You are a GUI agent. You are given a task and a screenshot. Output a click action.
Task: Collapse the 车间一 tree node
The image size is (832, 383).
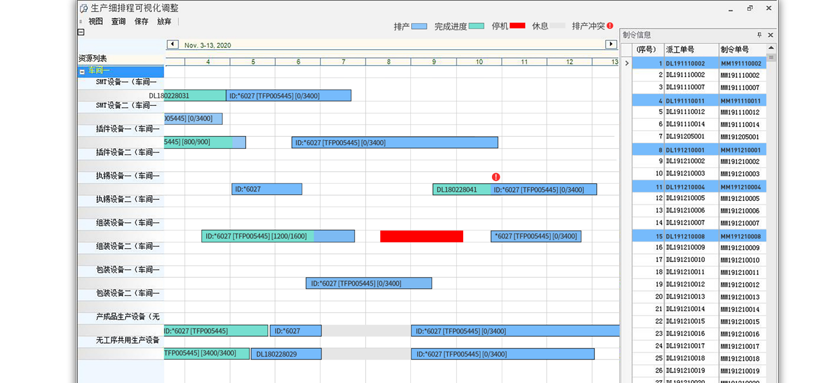(82, 71)
